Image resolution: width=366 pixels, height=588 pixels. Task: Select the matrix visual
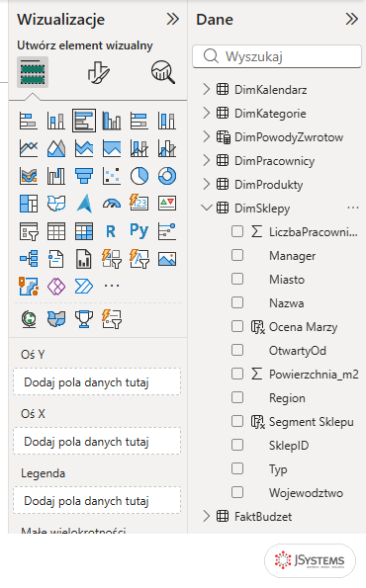coord(84,231)
